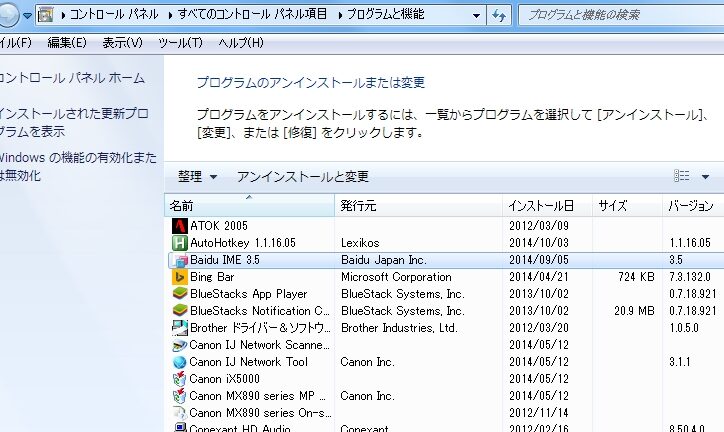Open the ツール(T) menu
724x432 pixels.
click(180, 43)
